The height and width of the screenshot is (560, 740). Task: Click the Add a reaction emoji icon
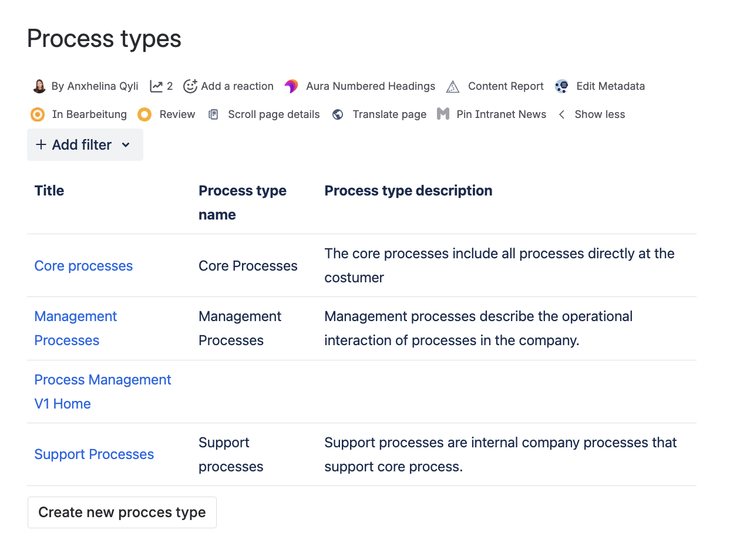click(x=190, y=86)
